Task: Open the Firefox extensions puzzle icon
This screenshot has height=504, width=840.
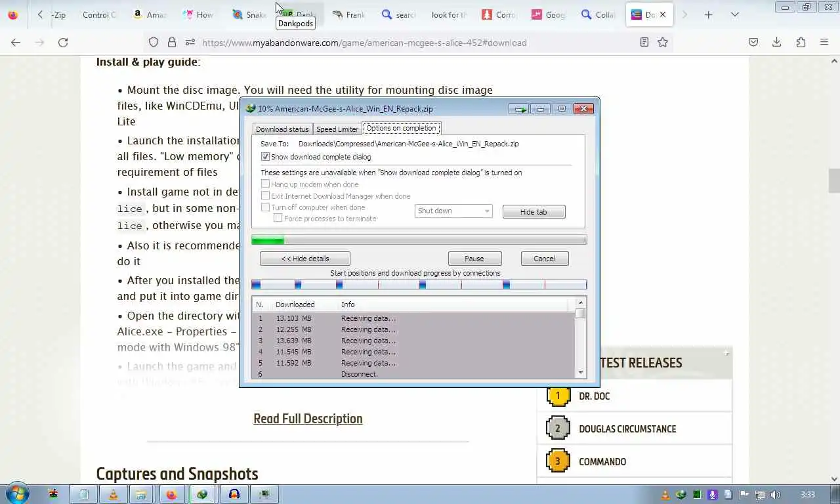Action: [x=801, y=42]
